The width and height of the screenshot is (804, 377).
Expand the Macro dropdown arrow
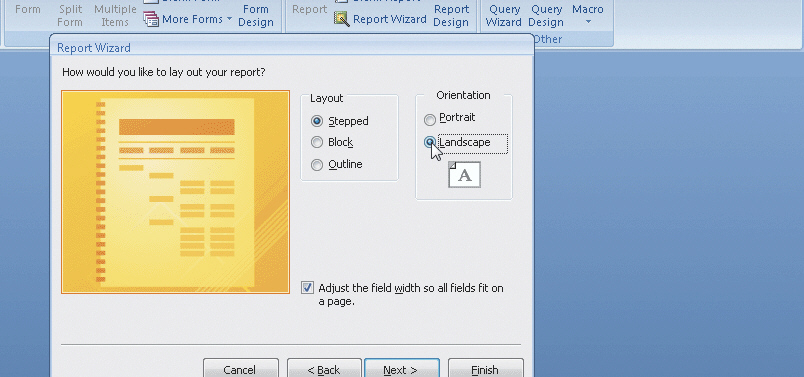588,22
